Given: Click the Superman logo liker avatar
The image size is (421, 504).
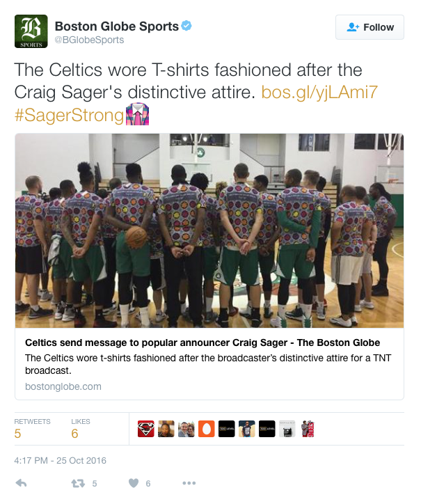Looking at the screenshot, I should click(146, 429).
